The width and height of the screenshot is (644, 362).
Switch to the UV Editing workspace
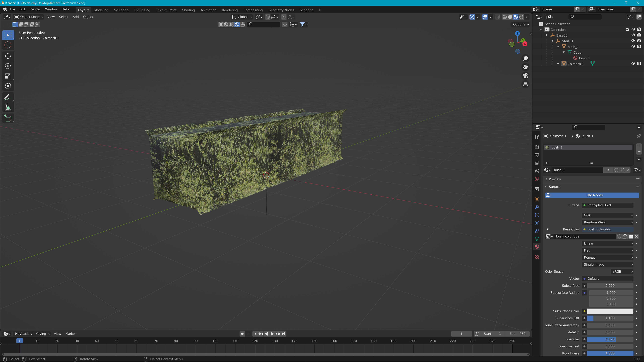pos(142,10)
